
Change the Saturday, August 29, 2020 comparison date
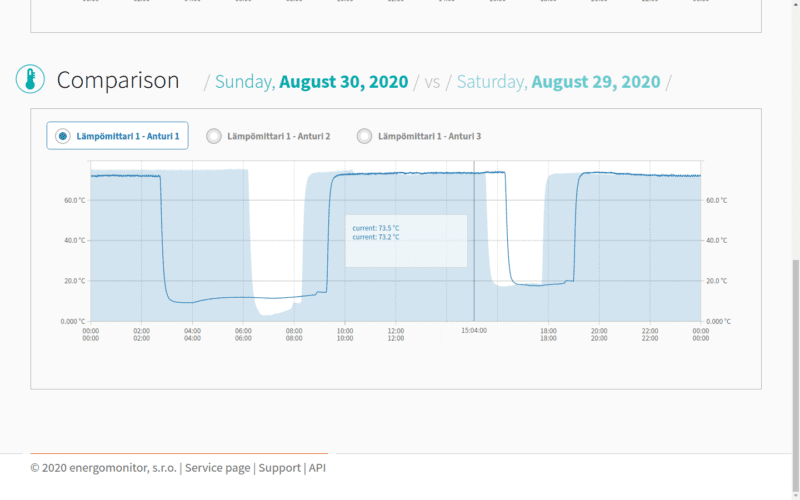tap(558, 82)
